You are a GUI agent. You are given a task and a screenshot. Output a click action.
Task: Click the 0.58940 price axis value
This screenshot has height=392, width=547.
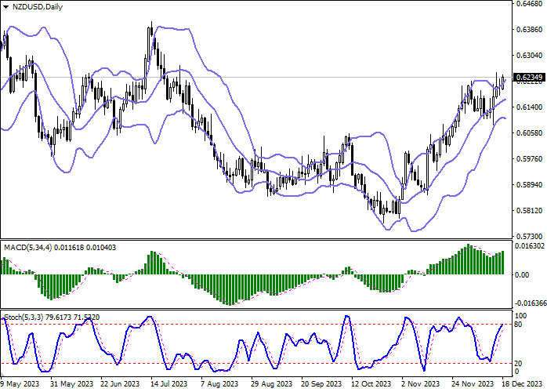(x=529, y=185)
